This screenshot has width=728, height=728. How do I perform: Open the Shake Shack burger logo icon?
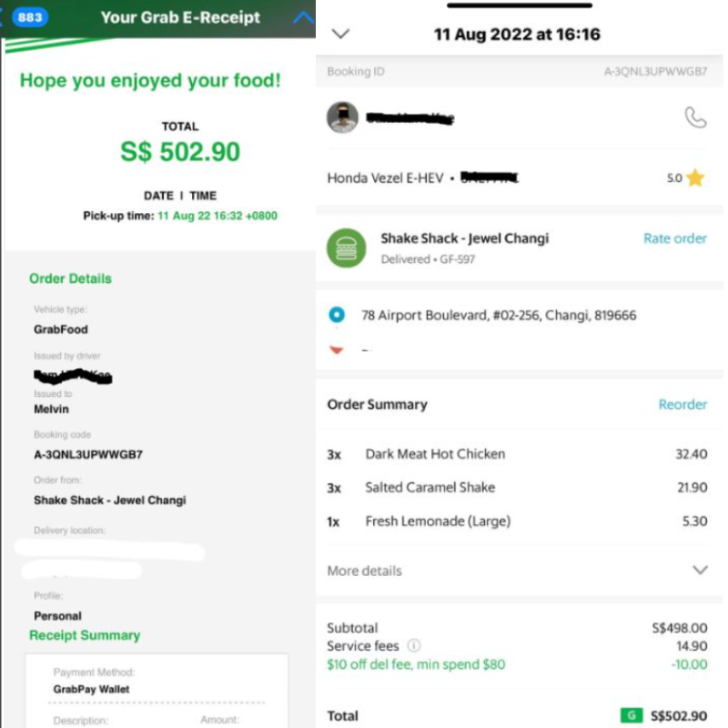347,248
